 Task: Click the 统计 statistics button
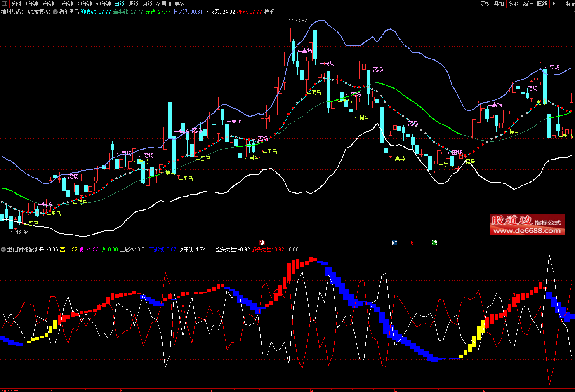(528, 4)
